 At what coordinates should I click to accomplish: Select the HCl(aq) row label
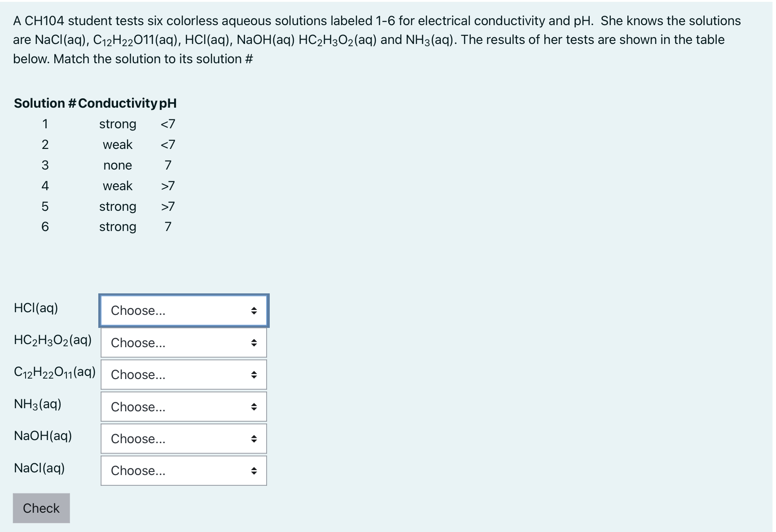point(36,308)
